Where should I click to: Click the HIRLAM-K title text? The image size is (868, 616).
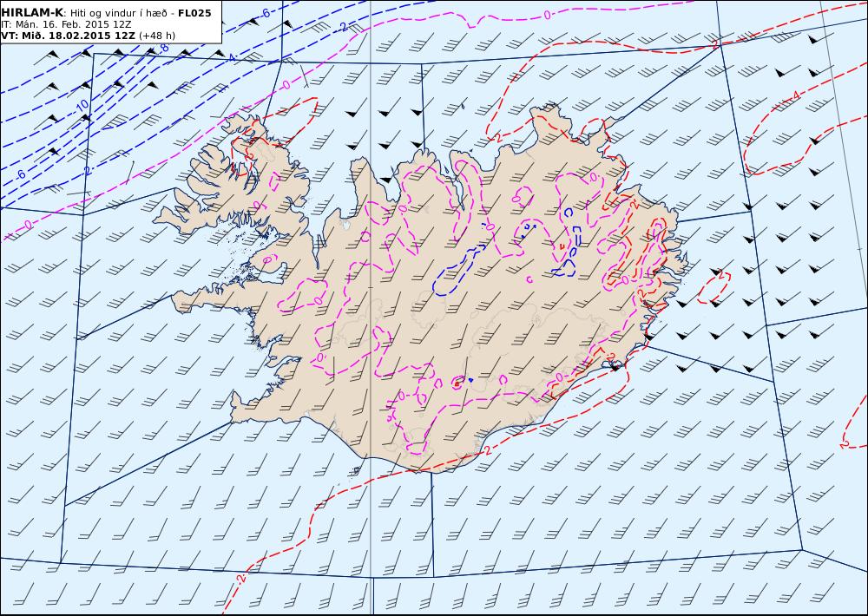(32, 13)
